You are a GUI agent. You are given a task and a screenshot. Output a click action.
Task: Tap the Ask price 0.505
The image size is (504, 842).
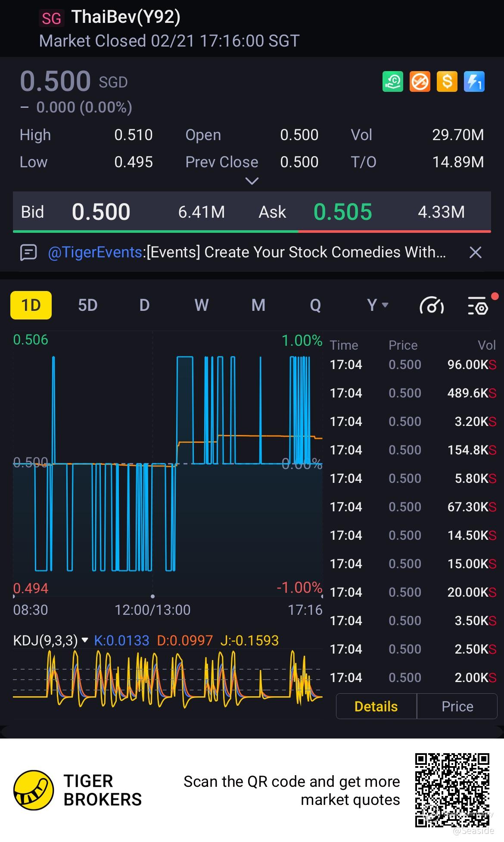coord(342,212)
